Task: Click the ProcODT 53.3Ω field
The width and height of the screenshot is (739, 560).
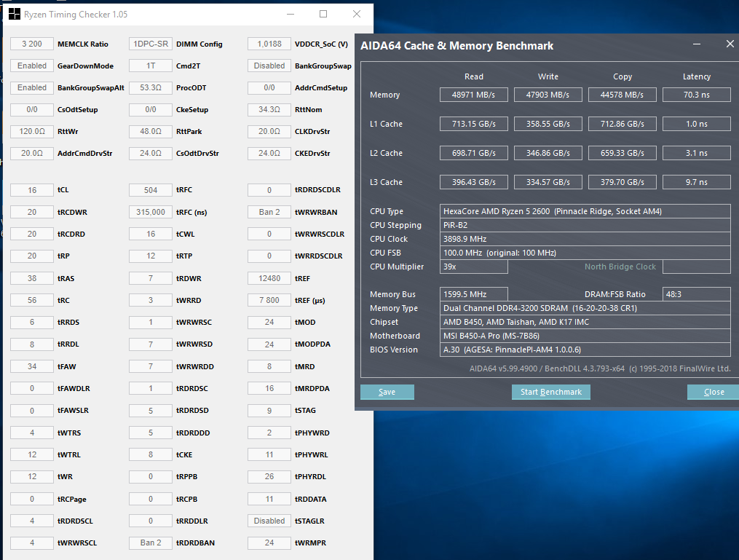Action: pyautogui.click(x=151, y=87)
